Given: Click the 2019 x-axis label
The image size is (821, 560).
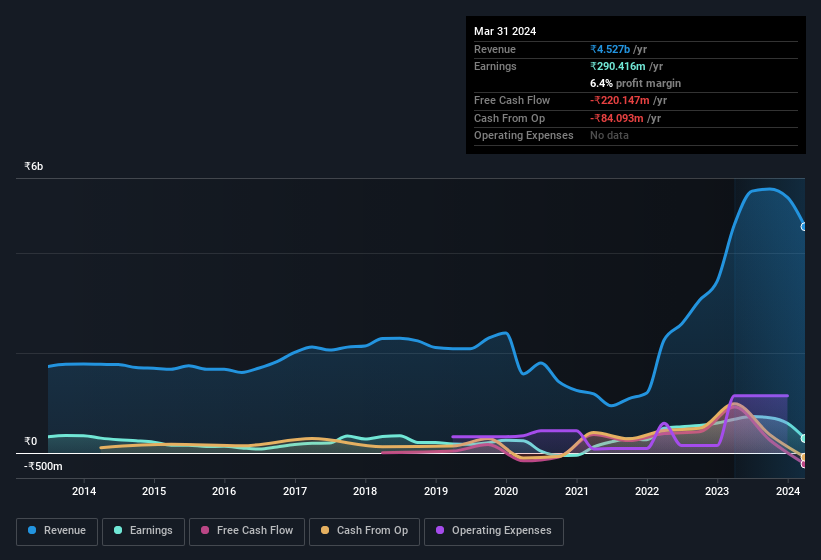Looking at the screenshot, I should pyautogui.click(x=436, y=491).
